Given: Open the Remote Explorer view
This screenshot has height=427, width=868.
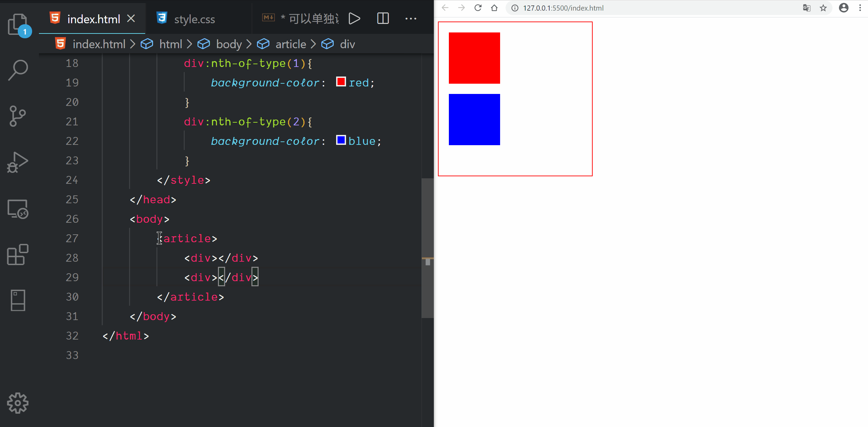Looking at the screenshot, I should 18,209.
